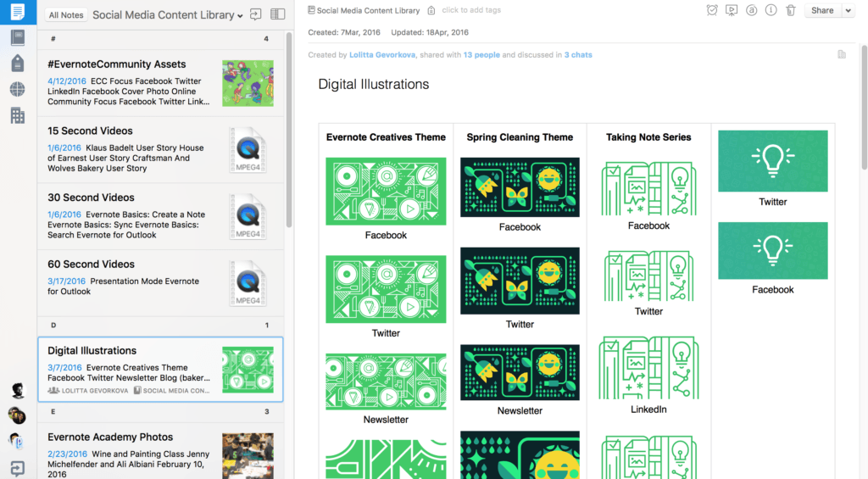Screen dimensions: 868x479
Task: Set a reminder with the alarm clock icon
Action: point(712,10)
